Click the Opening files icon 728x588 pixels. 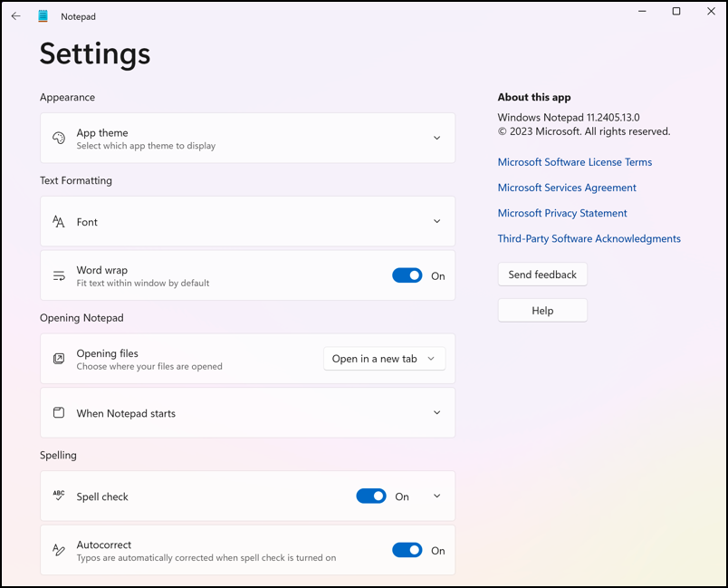pos(59,359)
